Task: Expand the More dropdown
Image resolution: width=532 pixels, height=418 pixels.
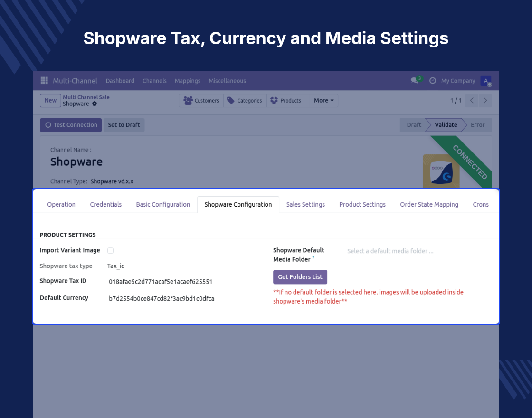Action: (323, 100)
